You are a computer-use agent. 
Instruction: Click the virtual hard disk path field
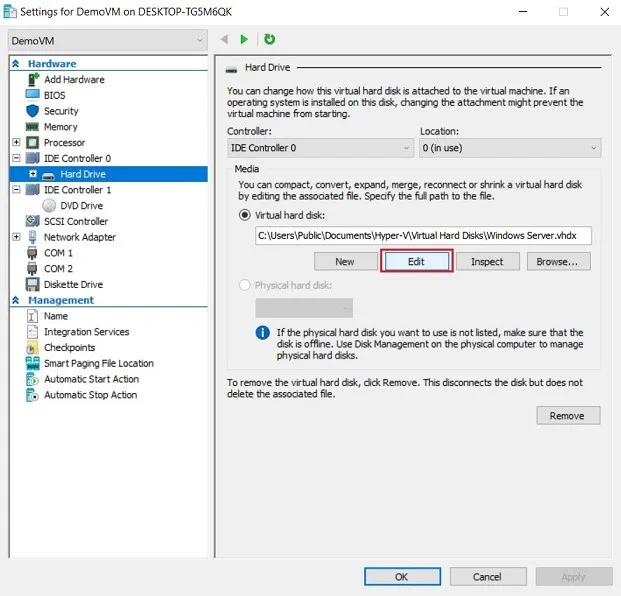(x=423, y=236)
